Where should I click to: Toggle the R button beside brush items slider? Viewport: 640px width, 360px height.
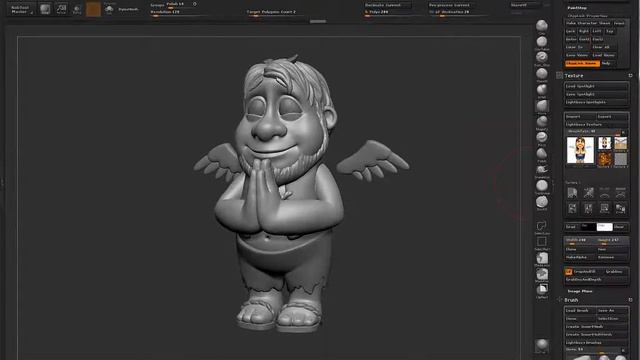[623, 350]
